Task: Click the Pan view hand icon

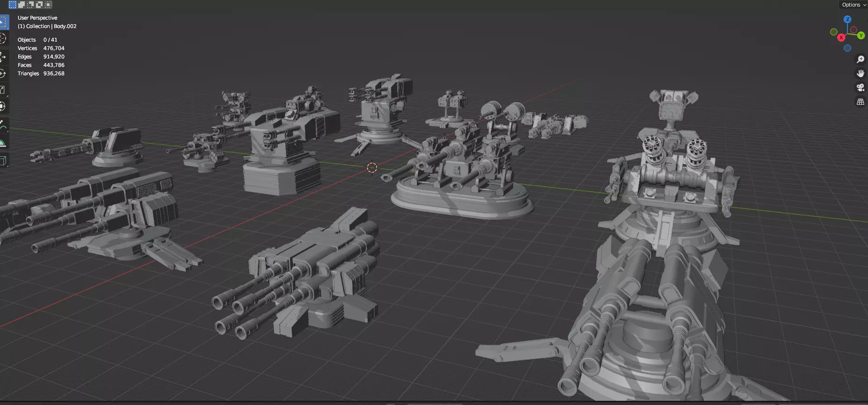Action: tap(861, 73)
